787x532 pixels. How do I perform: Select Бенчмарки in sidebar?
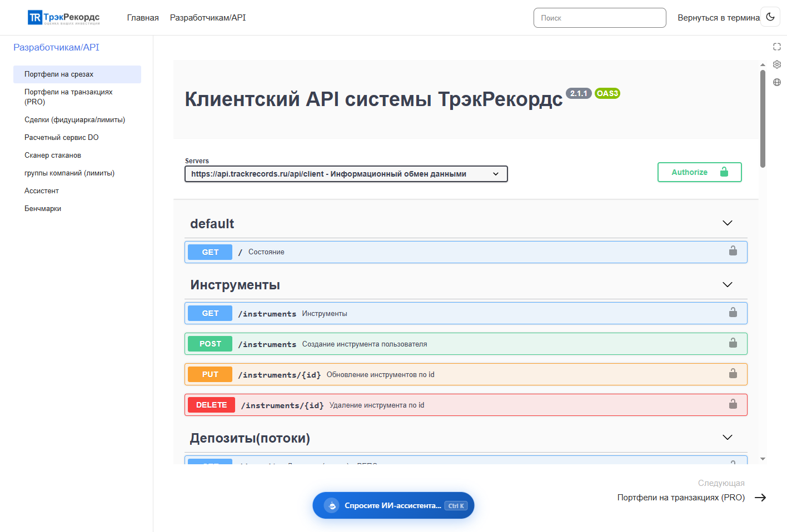[x=77, y=209]
